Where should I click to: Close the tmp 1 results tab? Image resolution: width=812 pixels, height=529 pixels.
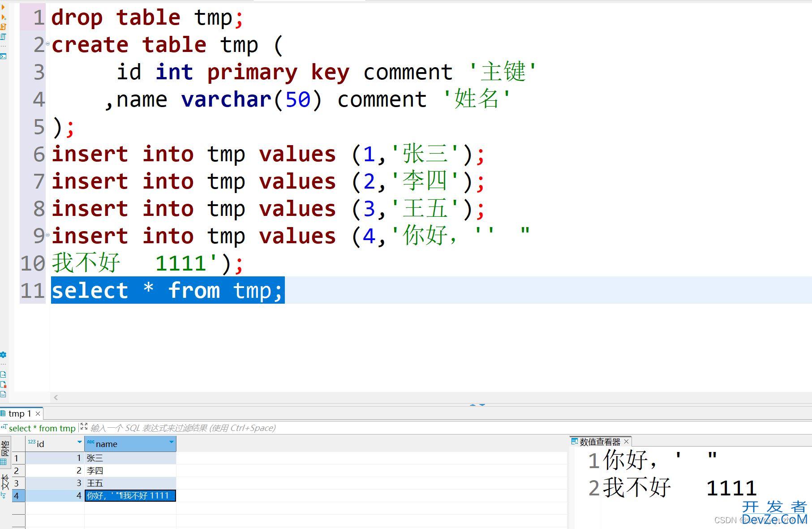click(38, 413)
